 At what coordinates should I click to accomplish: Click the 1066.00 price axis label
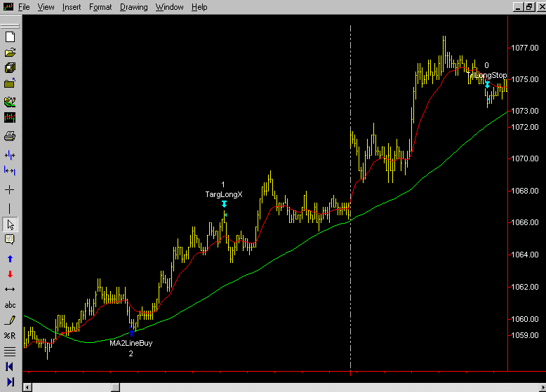point(525,222)
